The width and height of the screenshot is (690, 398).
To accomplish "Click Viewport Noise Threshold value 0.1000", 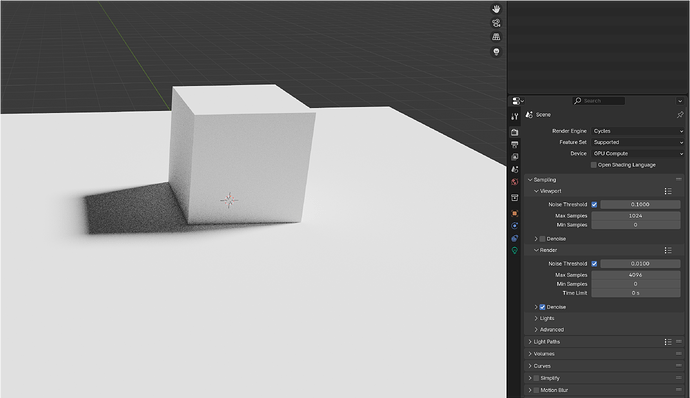I will tap(640, 204).
